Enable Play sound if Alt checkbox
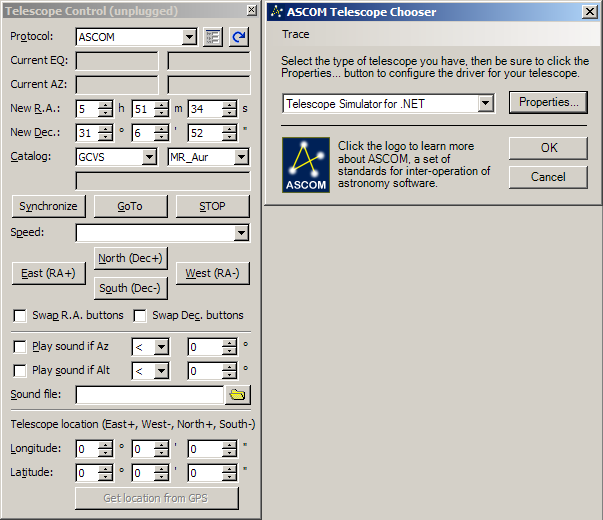The height and width of the screenshot is (520, 603). pyautogui.click(x=20, y=371)
